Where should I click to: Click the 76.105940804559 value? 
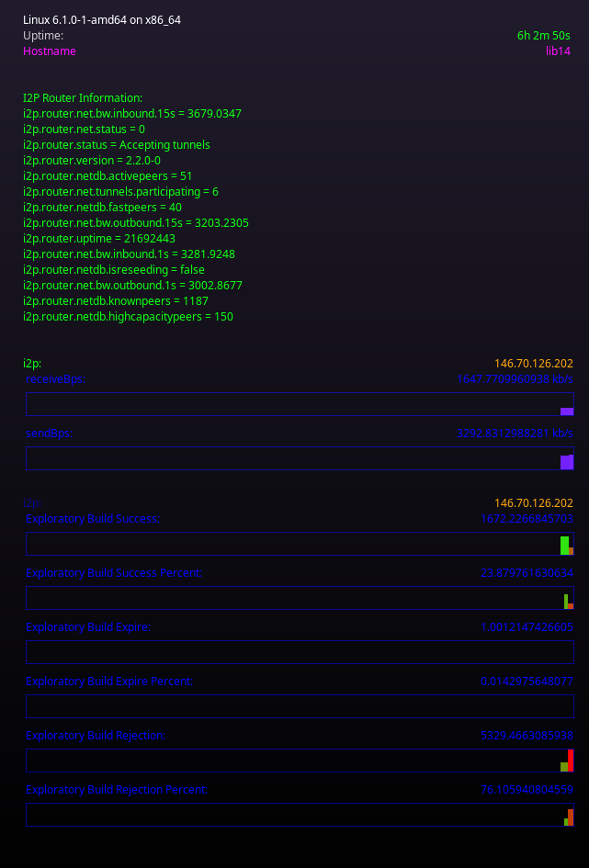click(x=527, y=790)
